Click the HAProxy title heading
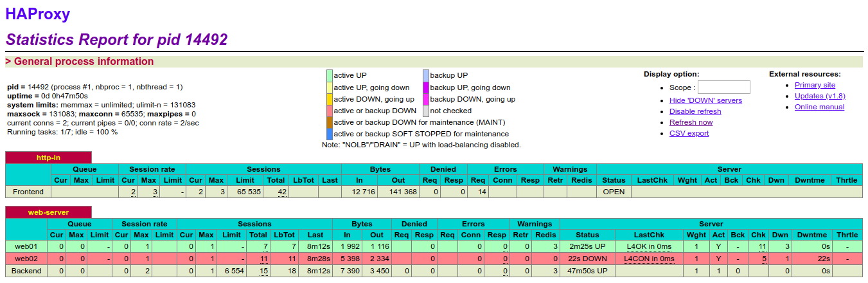The image size is (868, 283). tap(38, 14)
